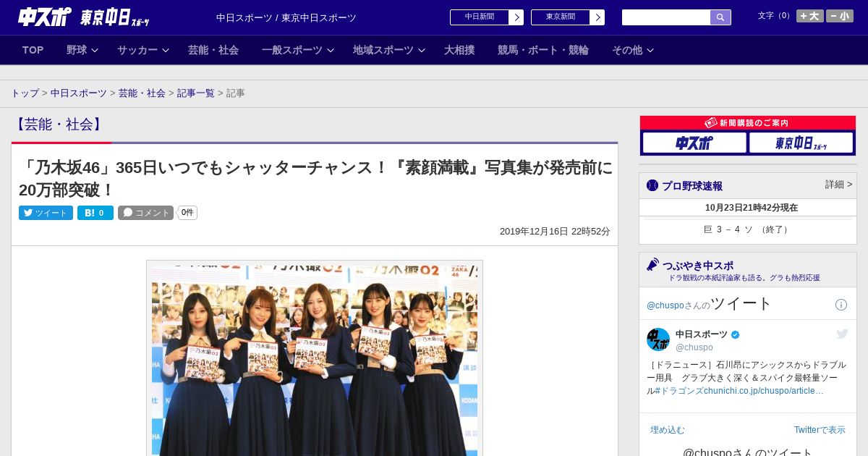Click 中日スポーツ breadcrumb link

(79, 93)
